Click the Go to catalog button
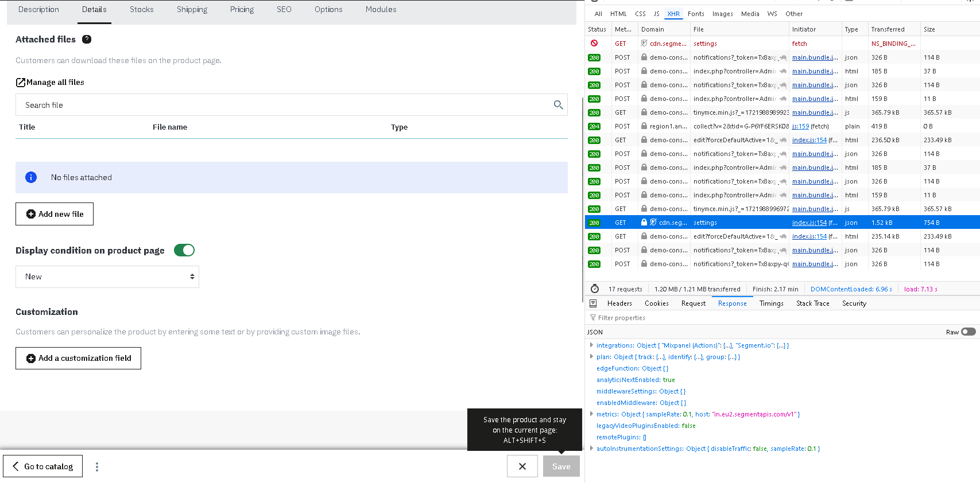The image size is (980, 483). point(42,466)
